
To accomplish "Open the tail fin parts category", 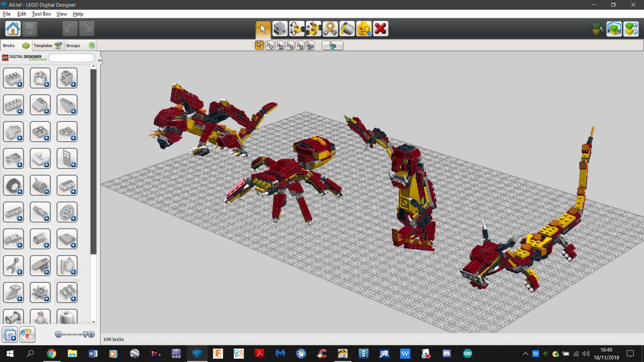I will pos(13,293).
